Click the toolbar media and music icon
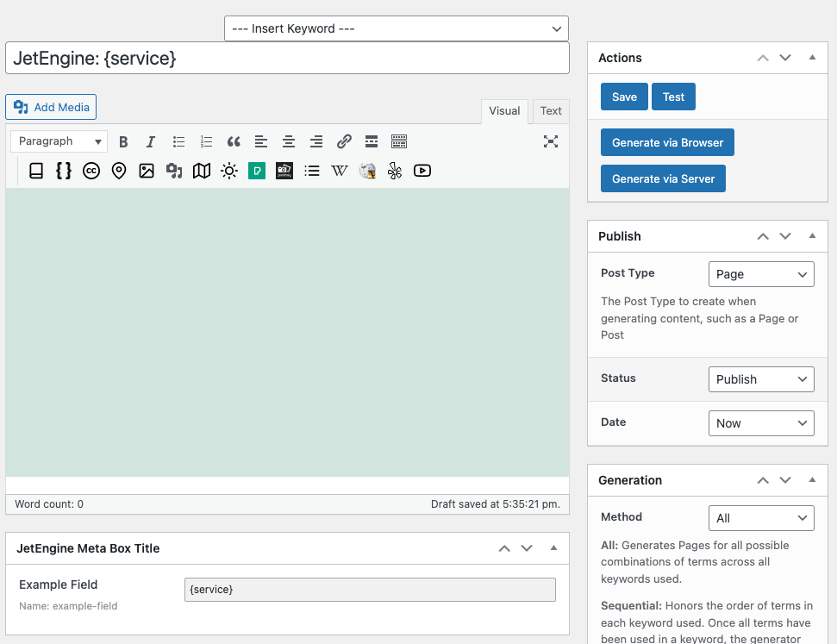Image resolution: width=837 pixels, height=644 pixels. pos(174,171)
